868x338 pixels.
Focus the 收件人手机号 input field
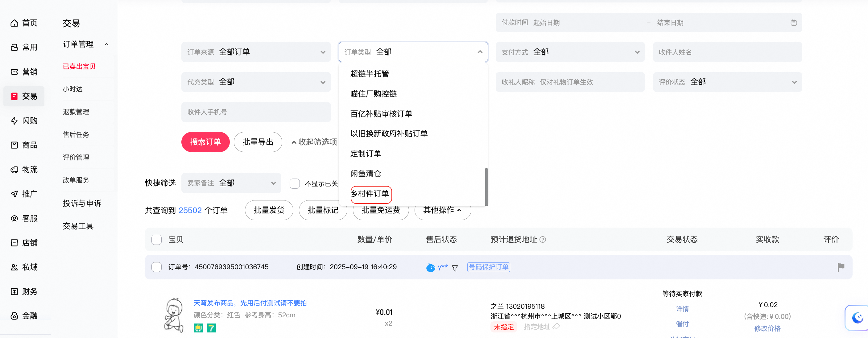(256, 112)
